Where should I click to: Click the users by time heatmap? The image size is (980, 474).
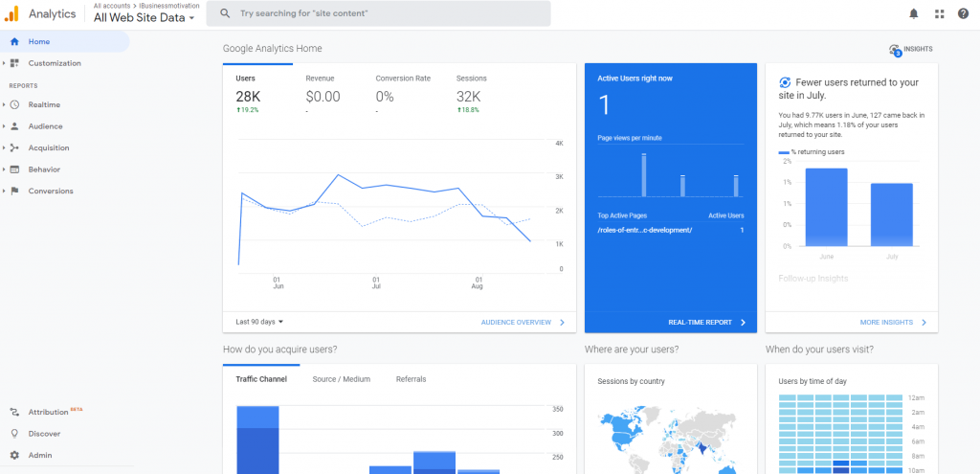point(840,434)
